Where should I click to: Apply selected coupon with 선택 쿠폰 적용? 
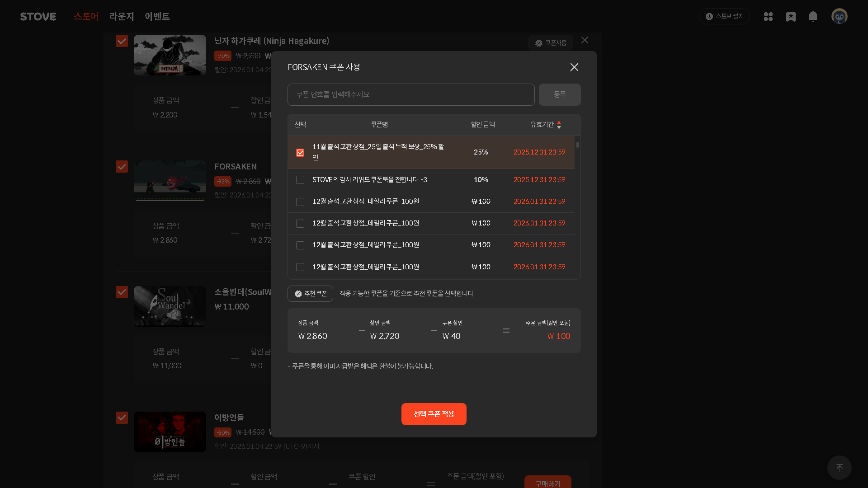tap(434, 414)
